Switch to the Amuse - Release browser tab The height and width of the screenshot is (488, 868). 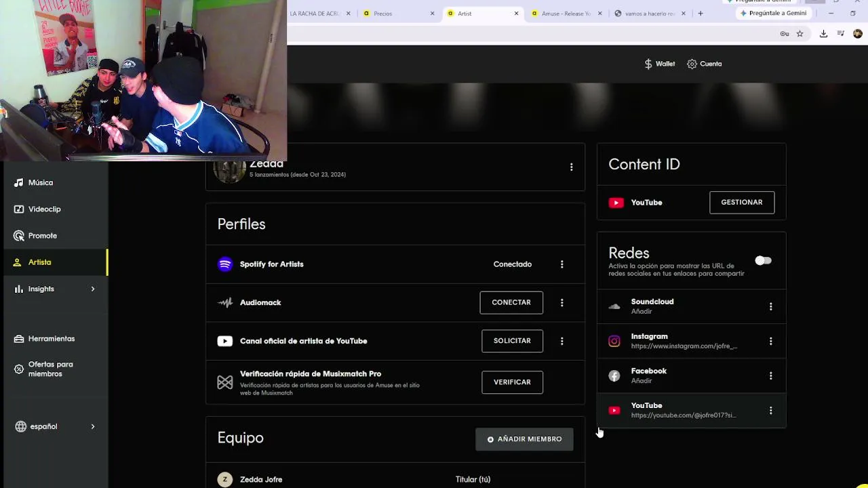click(x=566, y=14)
